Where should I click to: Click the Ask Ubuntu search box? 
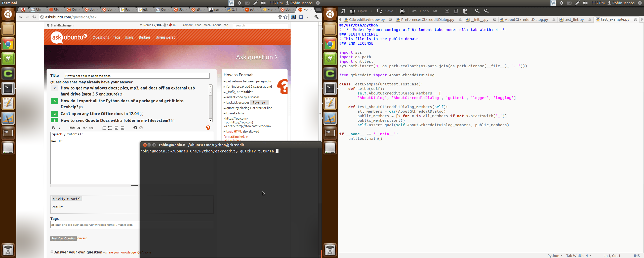(260, 25)
